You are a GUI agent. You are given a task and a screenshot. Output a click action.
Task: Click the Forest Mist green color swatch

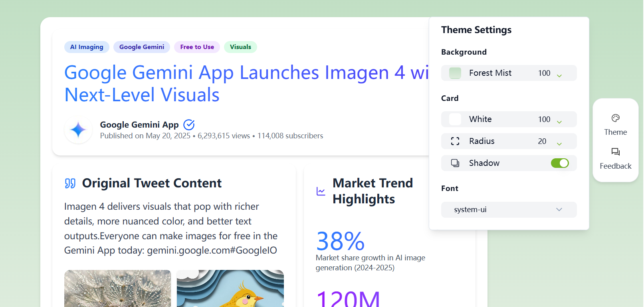[x=455, y=73]
